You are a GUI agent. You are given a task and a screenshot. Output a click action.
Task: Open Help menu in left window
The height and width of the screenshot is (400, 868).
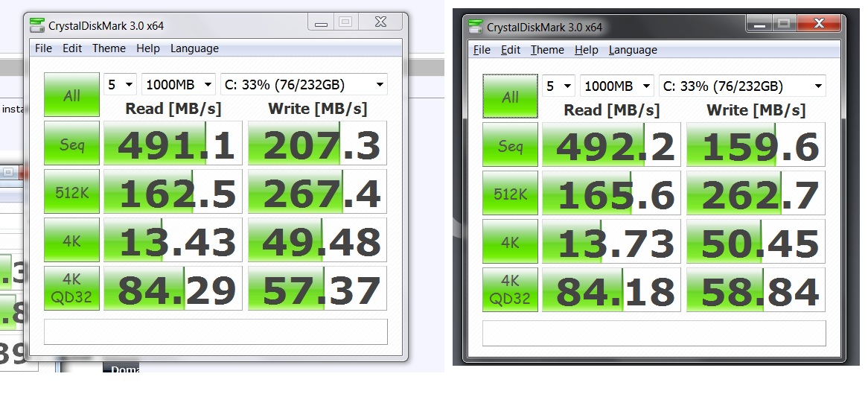coord(148,48)
